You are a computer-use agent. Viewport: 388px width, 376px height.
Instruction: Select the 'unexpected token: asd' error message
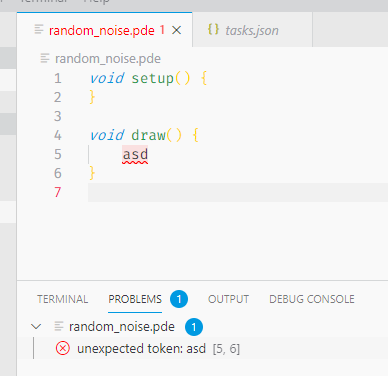click(x=141, y=349)
